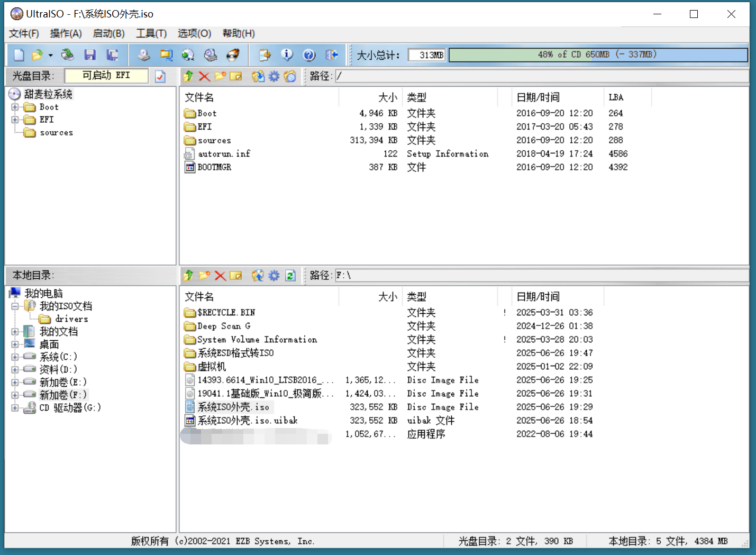Sort local files by 类型 column header

pyautogui.click(x=450, y=297)
